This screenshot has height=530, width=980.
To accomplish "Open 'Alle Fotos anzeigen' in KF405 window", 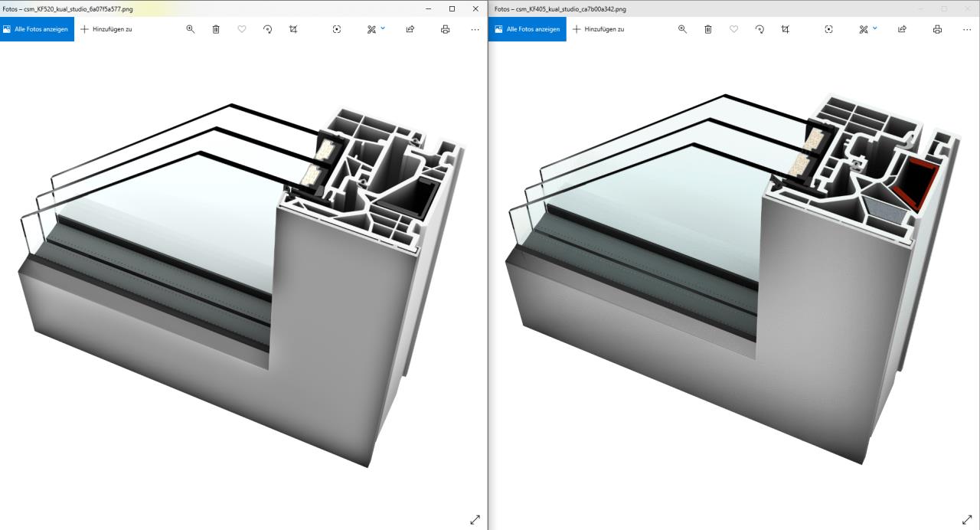I will [528, 29].
